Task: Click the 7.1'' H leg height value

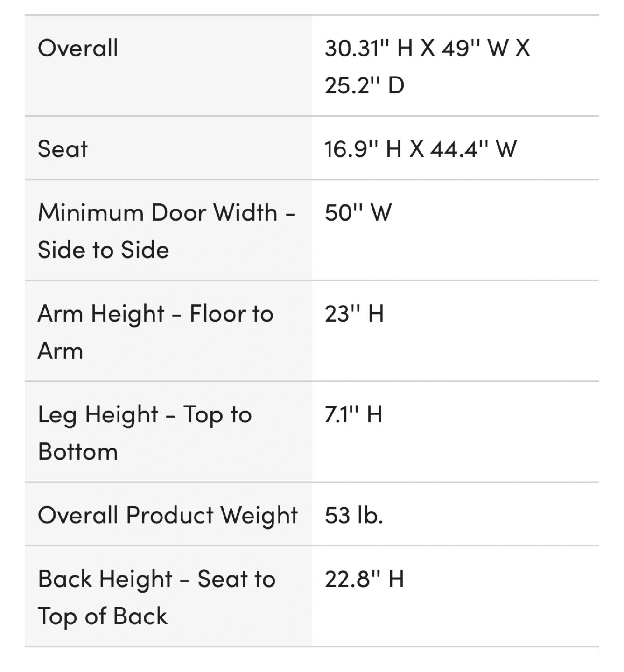Action: coord(353,415)
